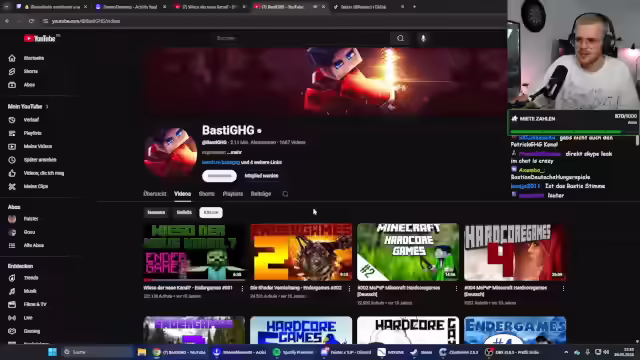This screenshot has height=360, width=640.
Task: Start voice search with microphone icon
Action: pos(423,38)
